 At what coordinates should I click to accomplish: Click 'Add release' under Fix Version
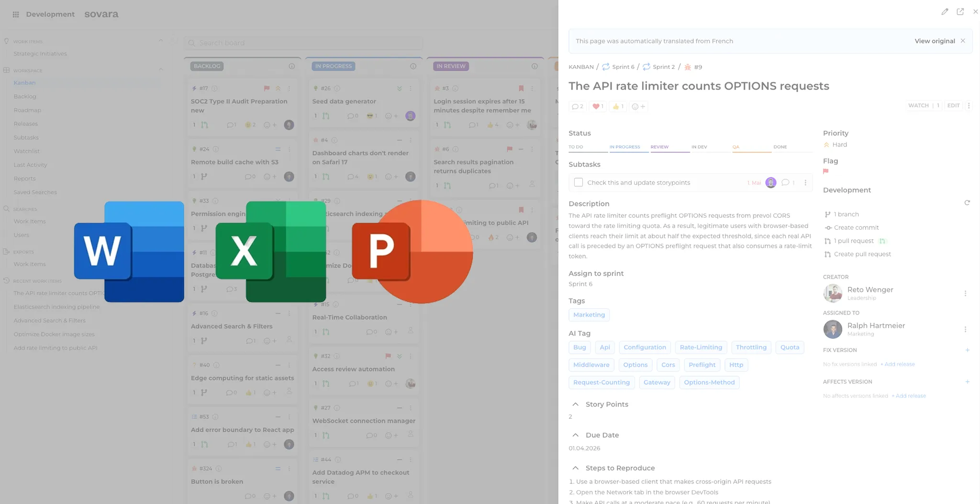point(898,364)
